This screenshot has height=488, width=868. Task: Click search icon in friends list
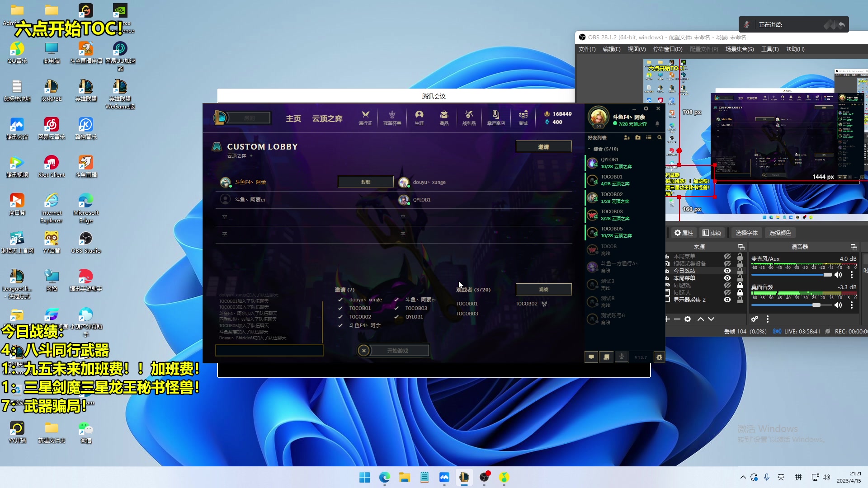point(660,137)
